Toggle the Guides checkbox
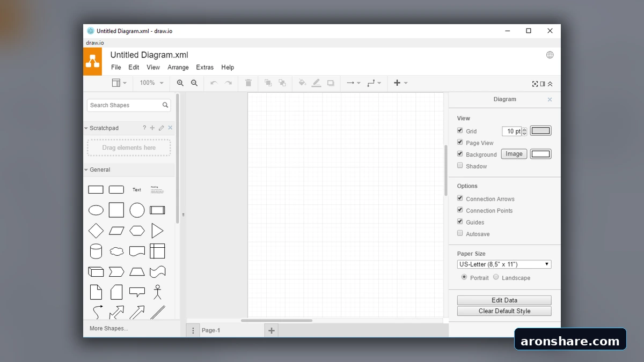 460,221
